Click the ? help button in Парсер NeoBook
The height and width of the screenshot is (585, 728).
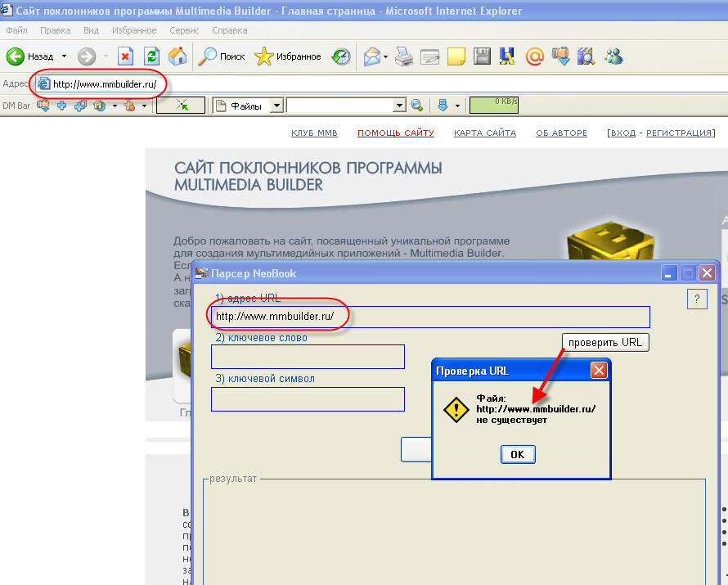click(x=697, y=299)
